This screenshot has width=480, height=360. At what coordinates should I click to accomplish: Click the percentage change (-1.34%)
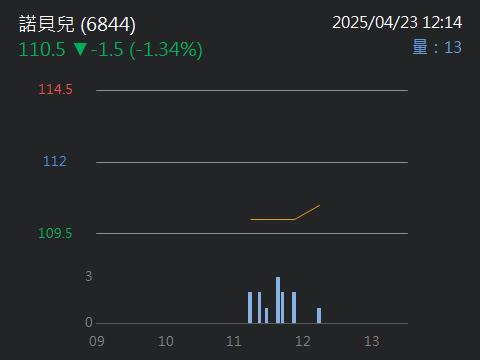(x=166, y=50)
